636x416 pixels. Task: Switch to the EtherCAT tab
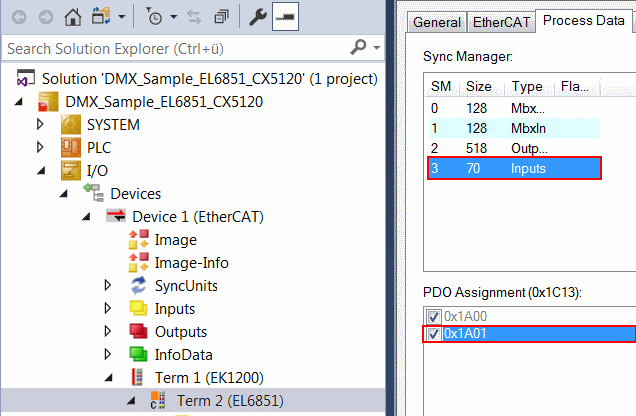tap(501, 22)
